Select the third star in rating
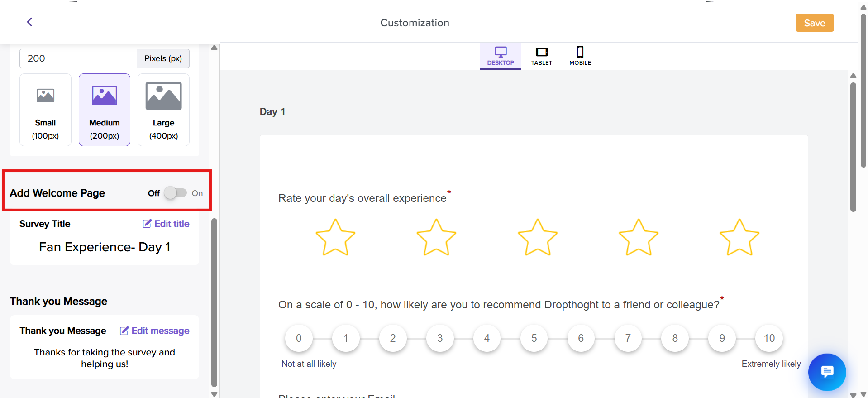The width and height of the screenshot is (868, 398). (x=538, y=238)
